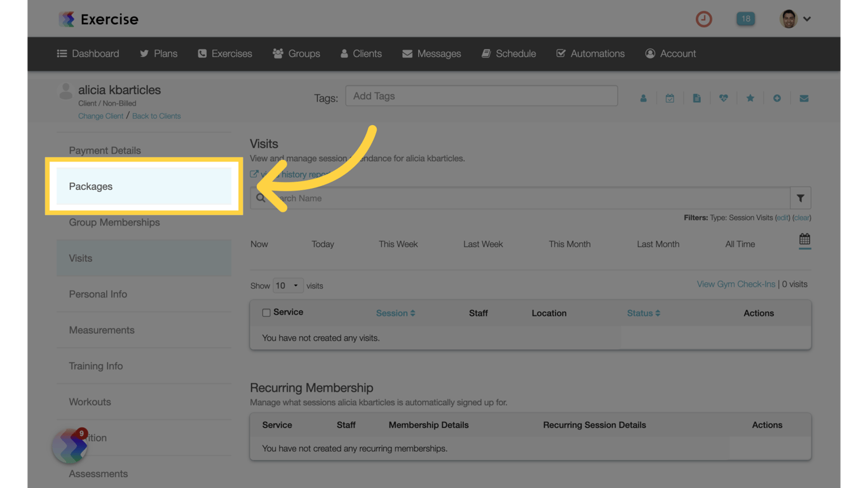868x488 pixels.
Task: Open the Account navigation item
Action: coord(670,54)
